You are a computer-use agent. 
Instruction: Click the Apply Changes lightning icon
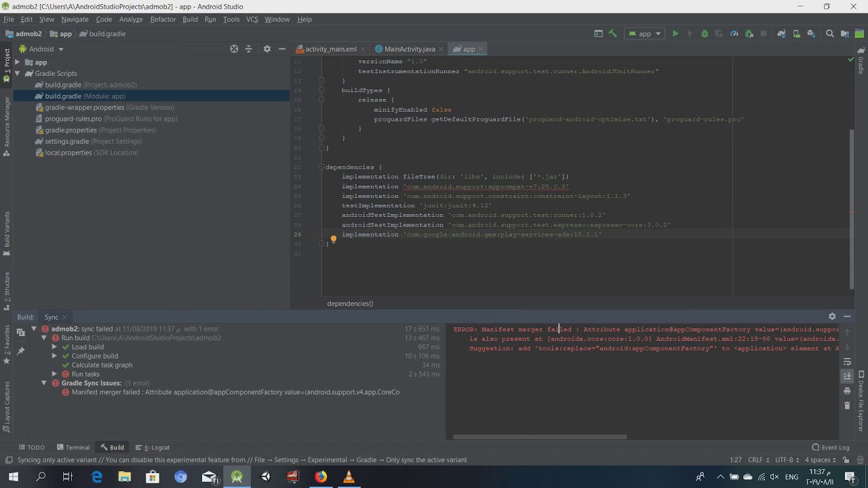[x=690, y=34]
